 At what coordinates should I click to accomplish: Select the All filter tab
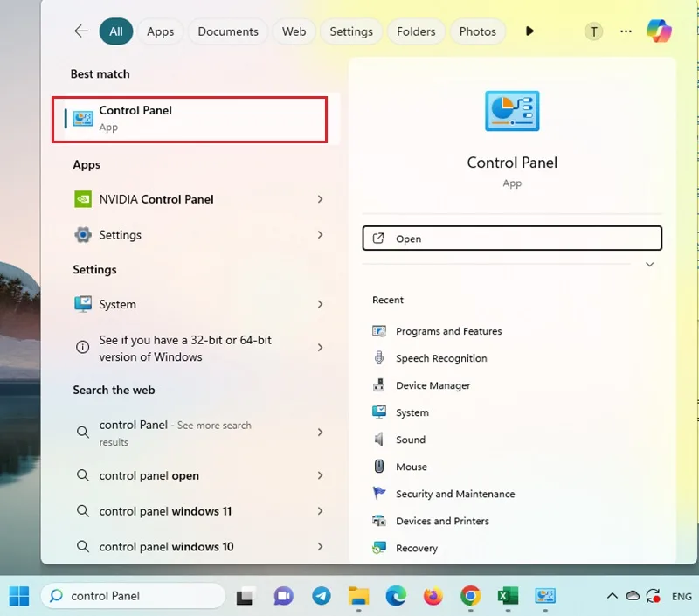tap(116, 31)
